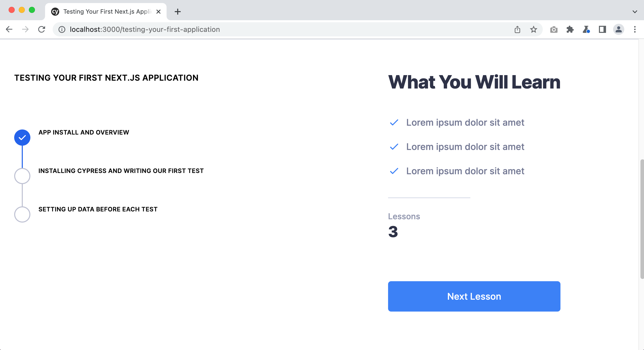Open Installing Cypress and Writing Our First Test
The image size is (644, 350).
tap(121, 171)
